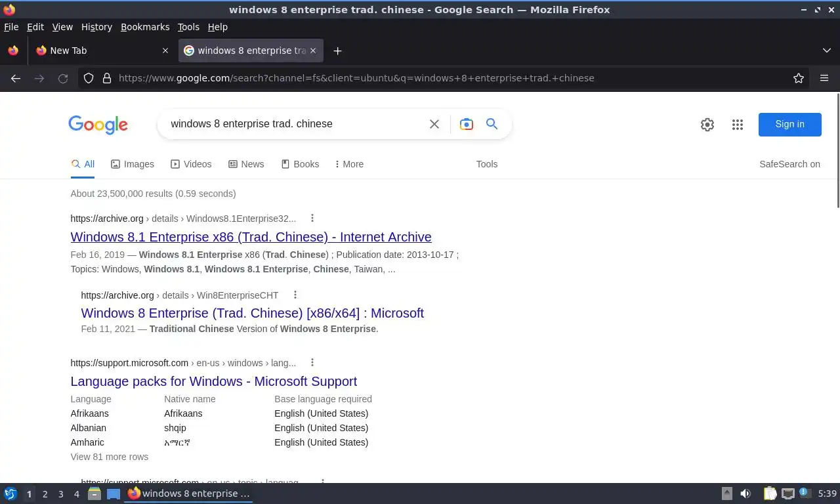This screenshot has height=504, width=840.
Task: Open options dots for Windows8.1Enterprise32 archive.org result
Action: (312, 218)
